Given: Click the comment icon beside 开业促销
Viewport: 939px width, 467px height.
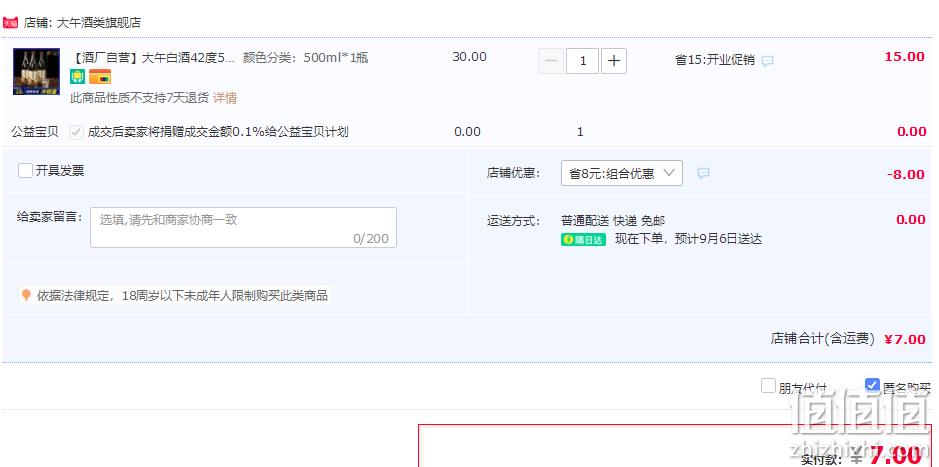Looking at the screenshot, I should click(x=767, y=60).
